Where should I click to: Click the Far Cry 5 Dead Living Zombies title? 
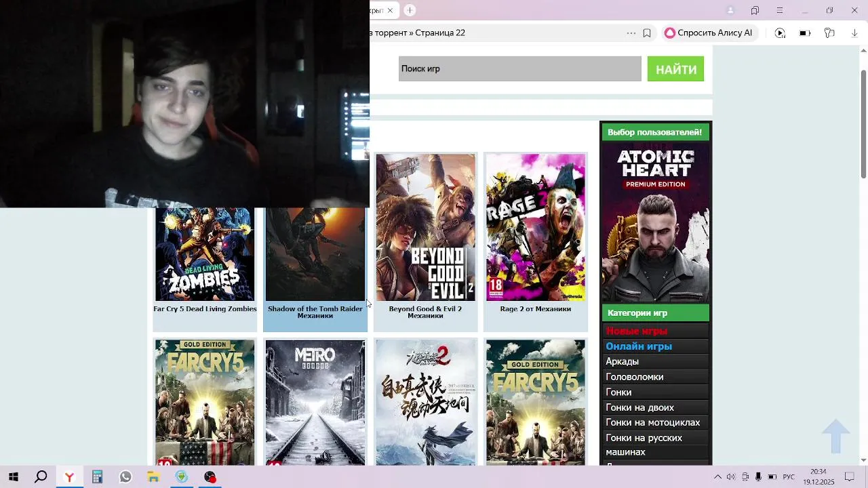click(205, 309)
